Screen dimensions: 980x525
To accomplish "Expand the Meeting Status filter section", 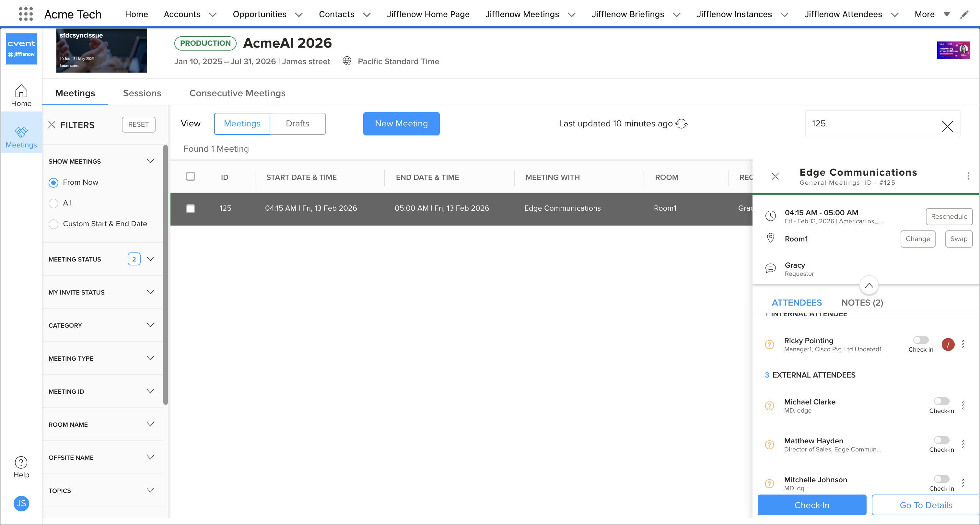I will point(150,259).
